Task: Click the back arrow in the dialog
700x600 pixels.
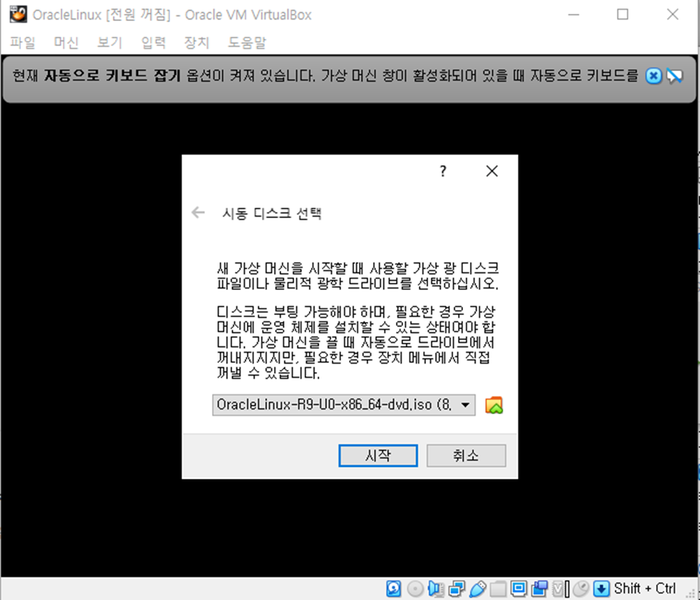Action: (x=198, y=213)
